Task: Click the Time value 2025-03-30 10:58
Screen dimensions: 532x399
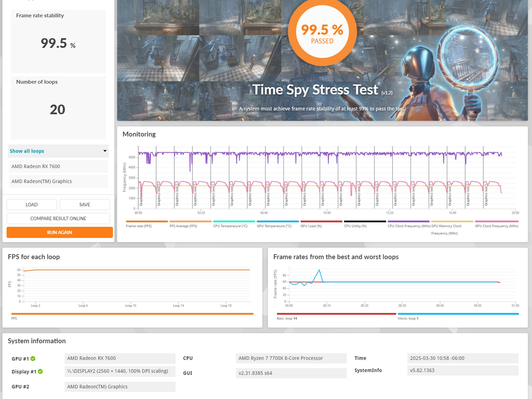Action: pyautogui.click(x=463, y=358)
